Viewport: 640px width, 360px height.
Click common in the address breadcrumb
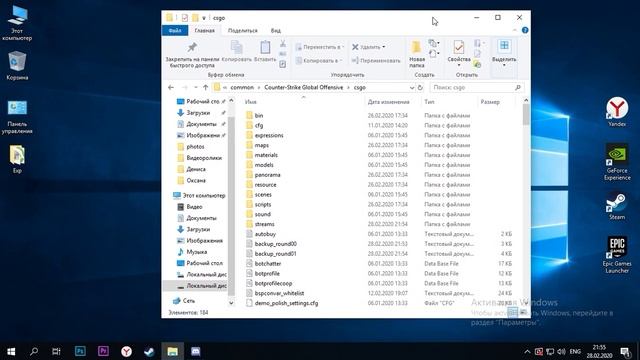point(242,87)
